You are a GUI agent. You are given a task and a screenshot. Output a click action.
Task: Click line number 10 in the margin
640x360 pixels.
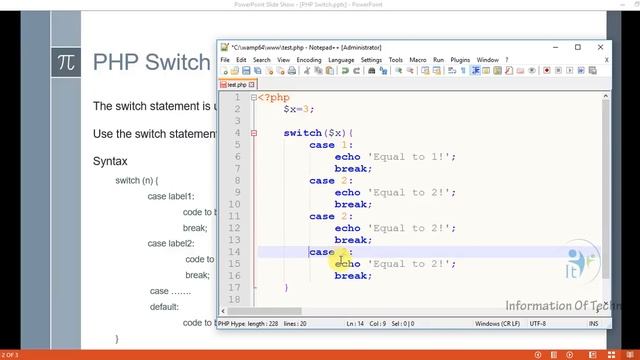coord(234,204)
